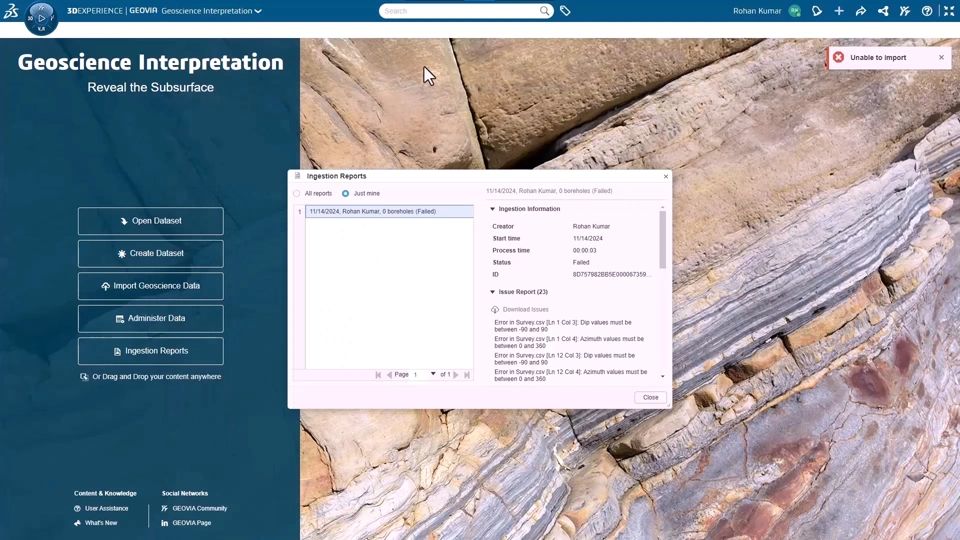Click the Ln 1 Col 3 Dip values error
Screen dimensions: 960x540
click(x=563, y=326)
